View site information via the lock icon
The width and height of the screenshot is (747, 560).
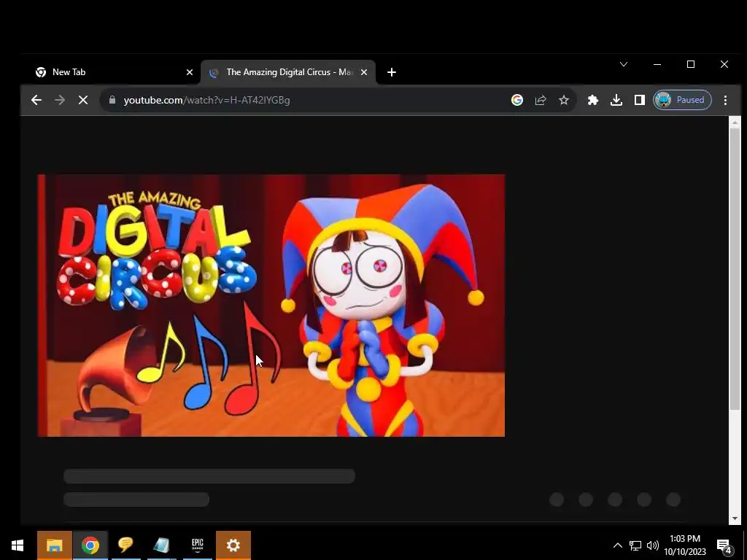112,100
